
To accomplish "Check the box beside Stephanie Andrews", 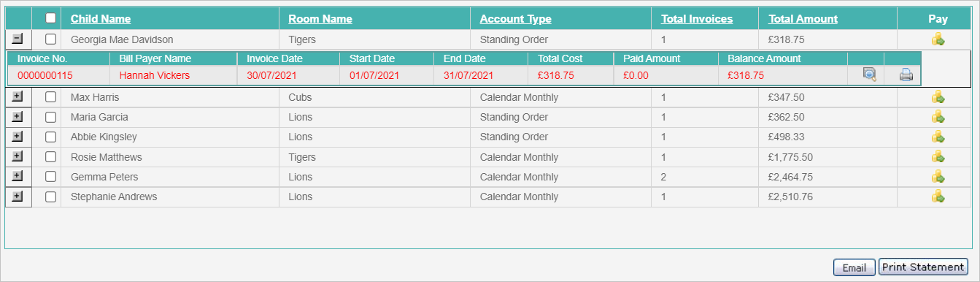I will (x=50, y=197).
